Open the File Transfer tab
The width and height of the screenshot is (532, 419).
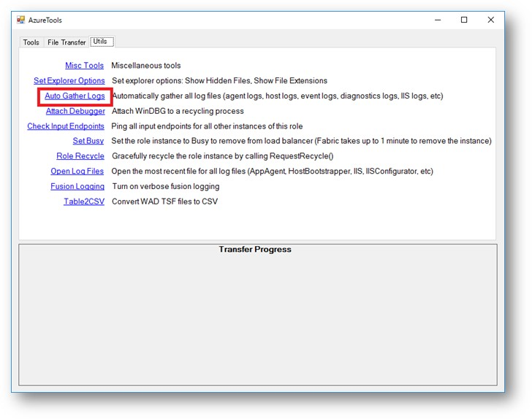coord(66,42)
